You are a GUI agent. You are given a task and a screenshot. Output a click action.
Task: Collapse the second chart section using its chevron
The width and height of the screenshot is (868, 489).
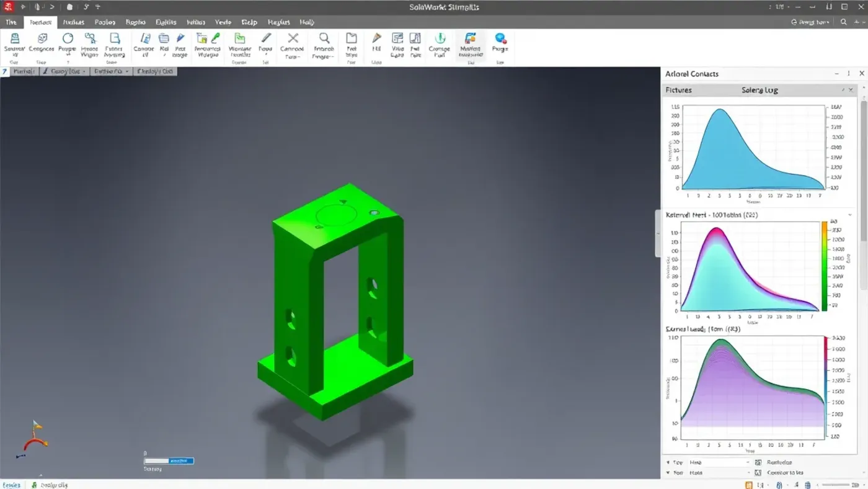tap(850, 215)
